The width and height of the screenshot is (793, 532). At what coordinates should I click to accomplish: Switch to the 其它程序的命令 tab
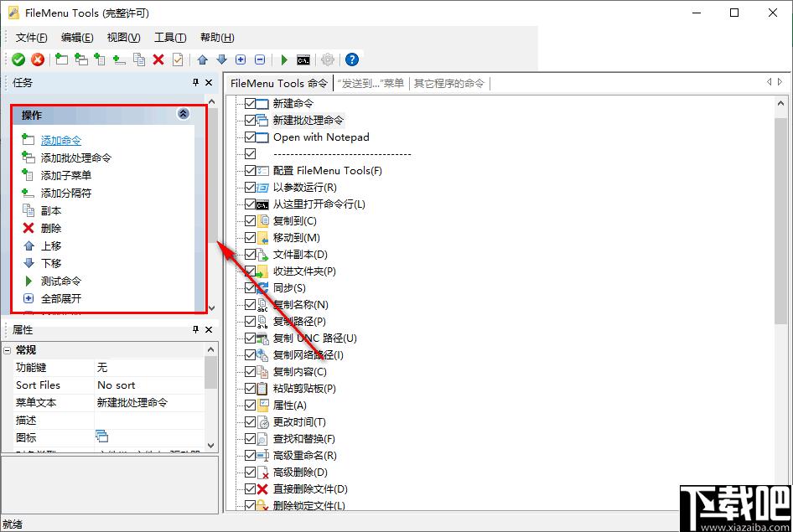click(450, 83)
